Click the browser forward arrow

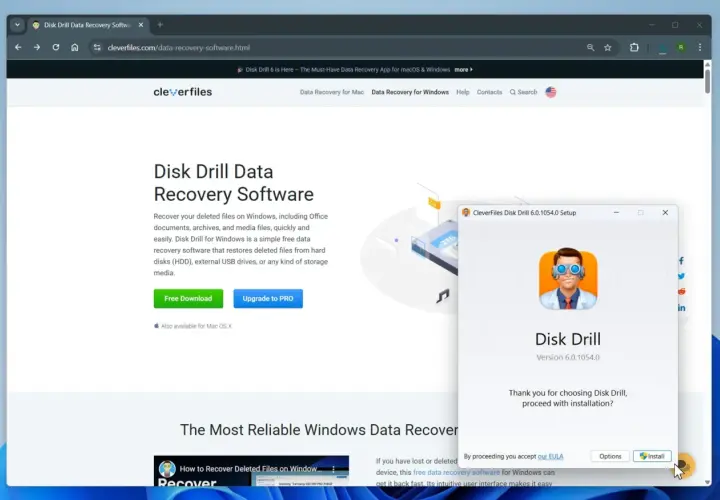point(37,47)
